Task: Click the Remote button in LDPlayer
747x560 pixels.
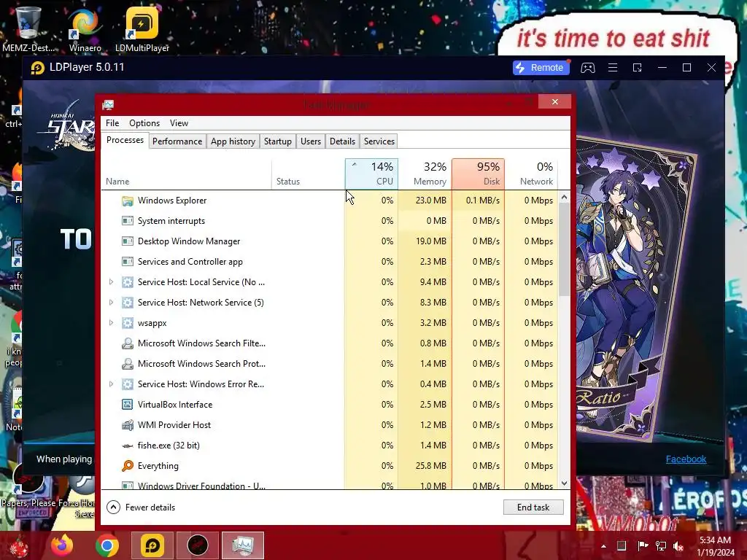Action: pos(542,68)
